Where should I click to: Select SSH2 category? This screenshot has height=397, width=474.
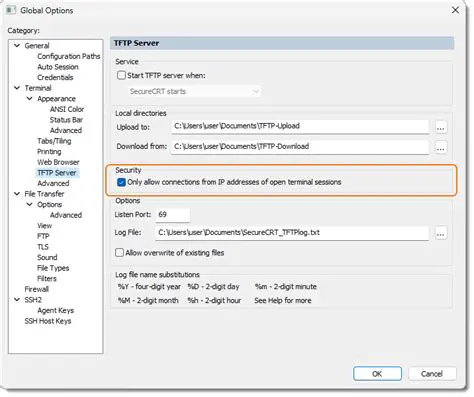33,300
